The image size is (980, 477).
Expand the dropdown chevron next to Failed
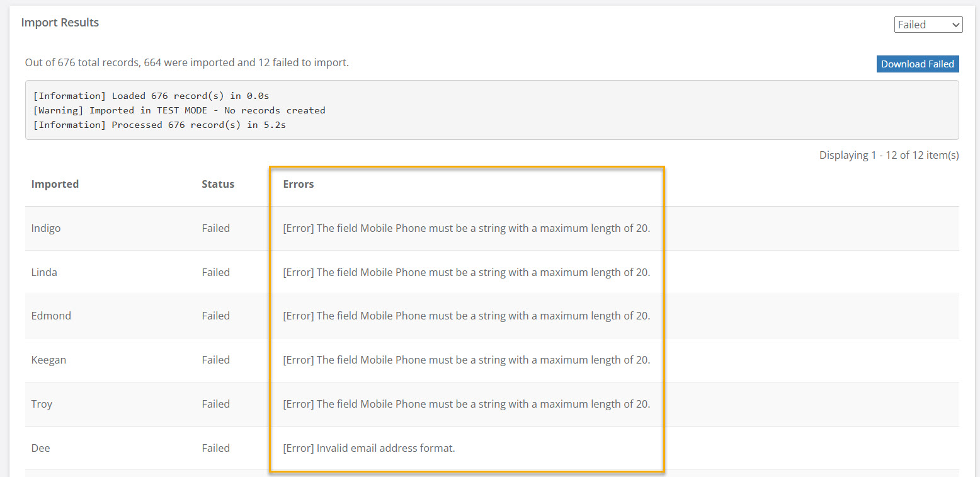(957, 24)
